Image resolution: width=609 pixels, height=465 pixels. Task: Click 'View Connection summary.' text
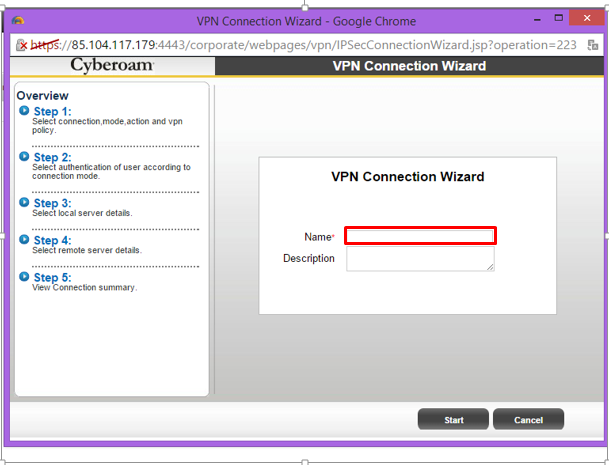[85, 287]
